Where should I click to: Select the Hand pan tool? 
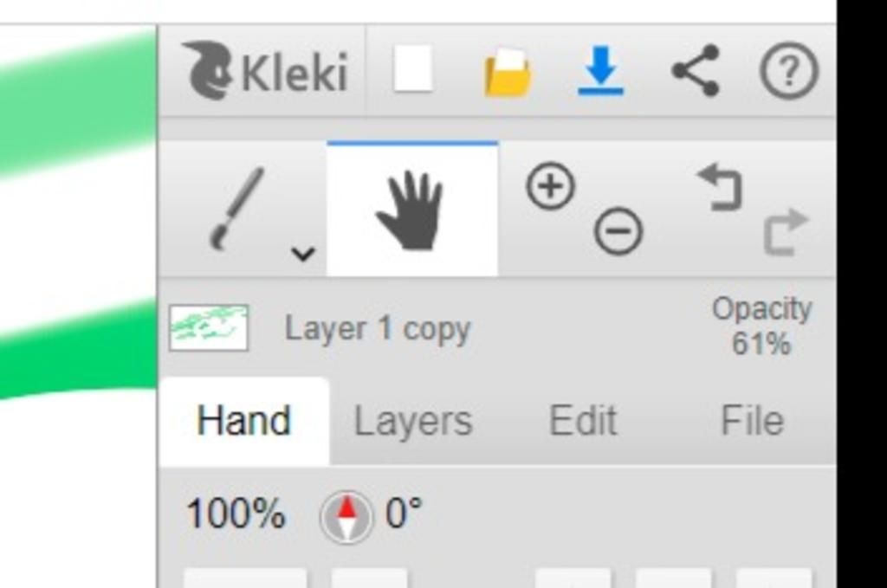(x=411, y=210)
